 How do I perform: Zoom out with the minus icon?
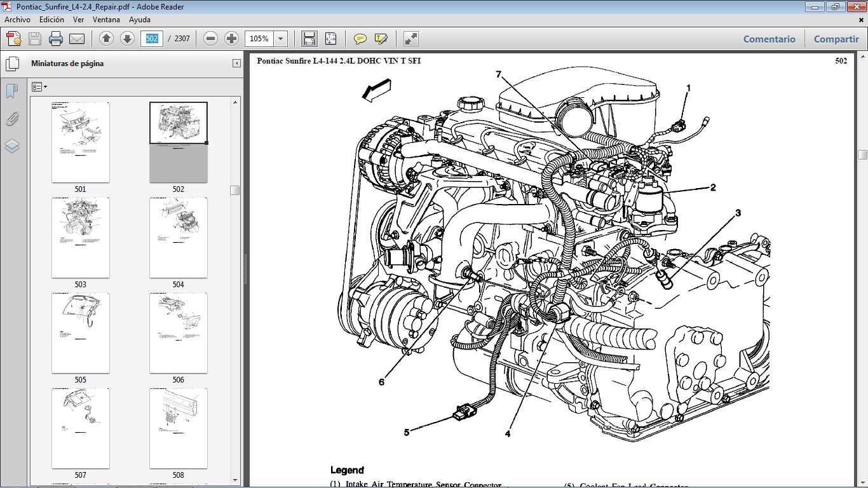(x=211, y=39)
